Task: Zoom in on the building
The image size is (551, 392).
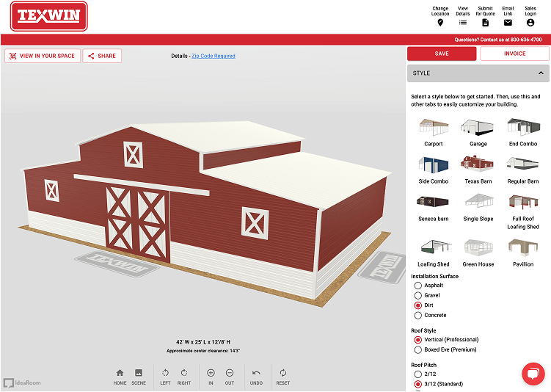Action: point(211,373)
